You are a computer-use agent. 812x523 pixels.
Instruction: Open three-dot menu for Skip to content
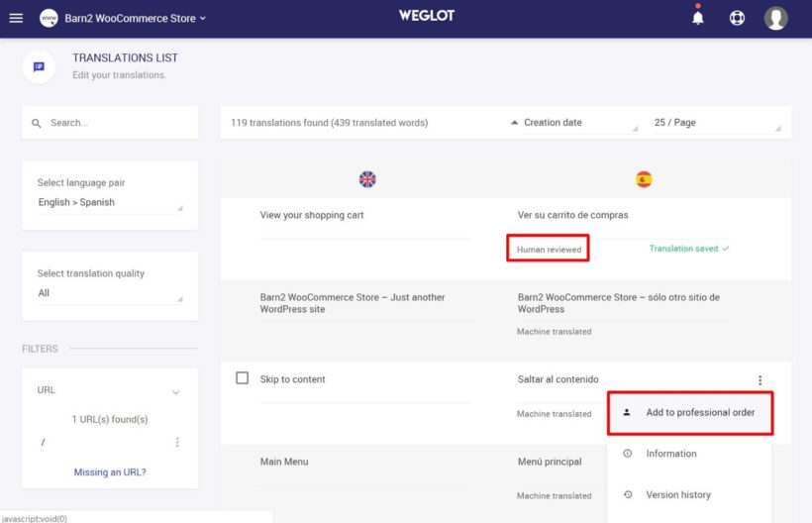coord(760,380)
